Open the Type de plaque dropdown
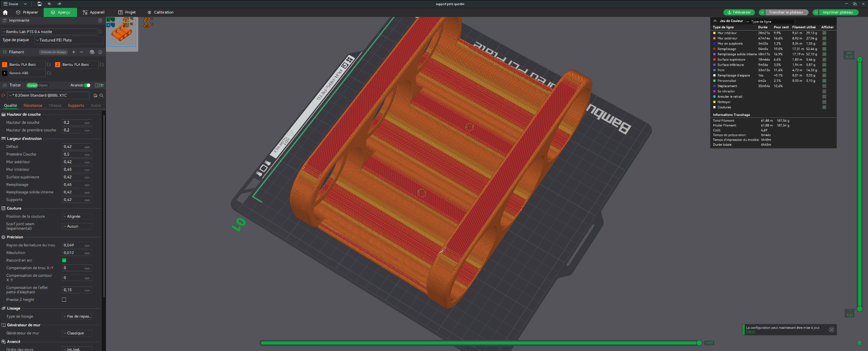868x351 pixels. click(69, 40)
